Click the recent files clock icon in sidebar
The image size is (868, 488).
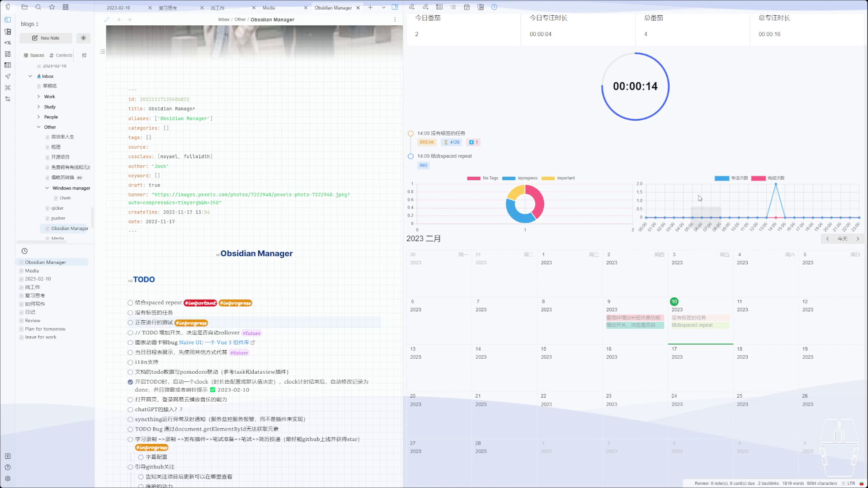point(24,251)
